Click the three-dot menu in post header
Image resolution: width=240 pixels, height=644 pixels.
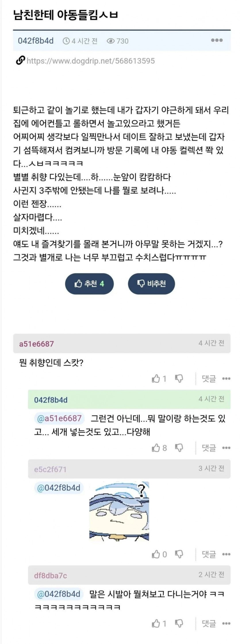tap(217, 40)
